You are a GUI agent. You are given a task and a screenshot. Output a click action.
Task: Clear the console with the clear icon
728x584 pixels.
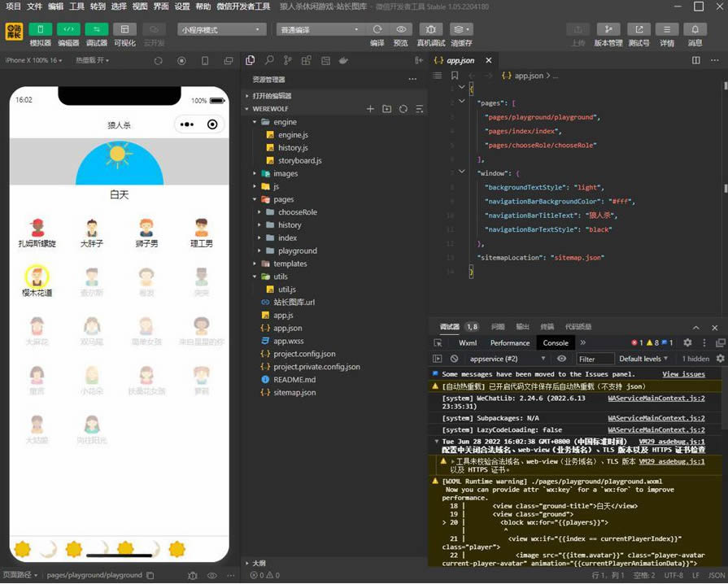(454, 359)
